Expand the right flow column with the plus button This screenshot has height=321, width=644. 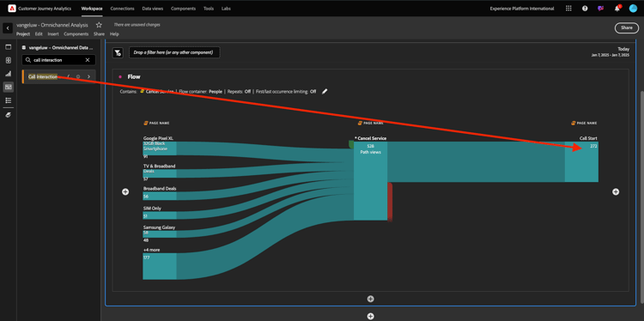pos(616,191)
